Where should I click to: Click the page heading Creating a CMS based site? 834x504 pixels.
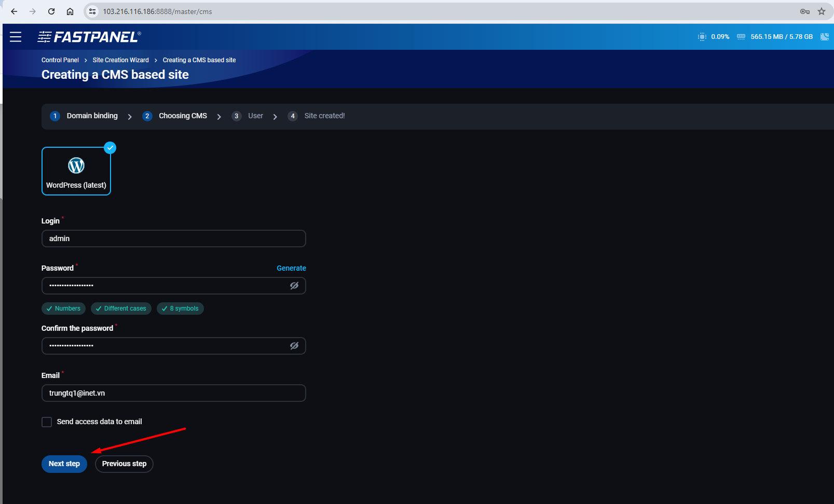pyautogui.click(x=115, y=75)
